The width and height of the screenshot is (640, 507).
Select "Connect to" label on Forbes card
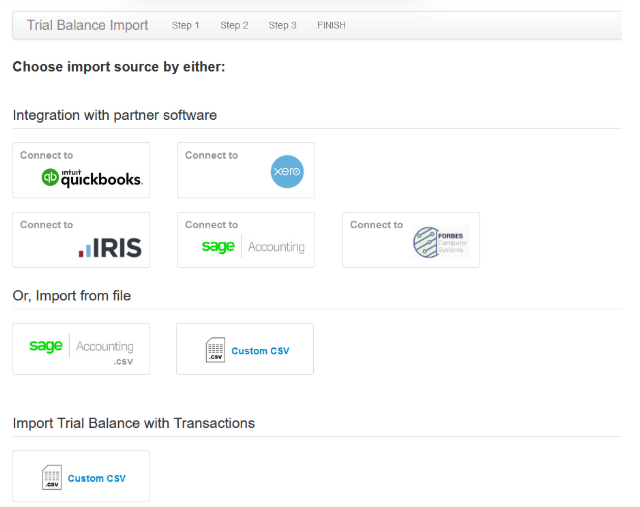click(x=376, y=225)
